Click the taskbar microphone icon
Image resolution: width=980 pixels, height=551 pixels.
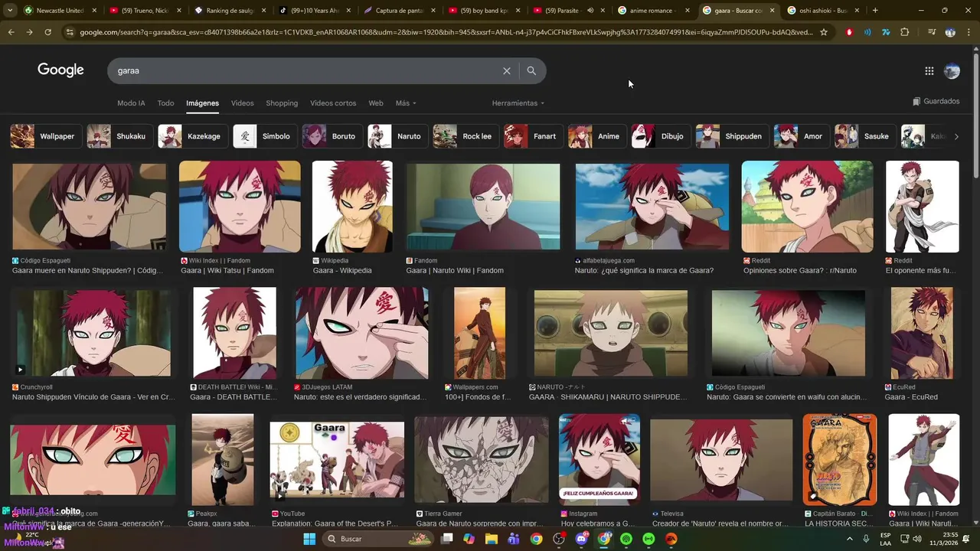[866, 539]
